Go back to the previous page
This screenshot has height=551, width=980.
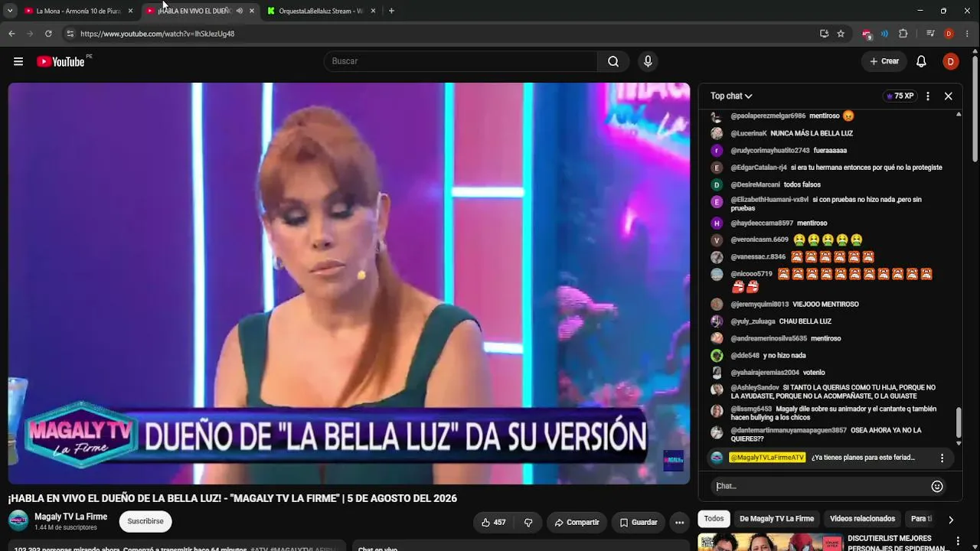(11, 34)
